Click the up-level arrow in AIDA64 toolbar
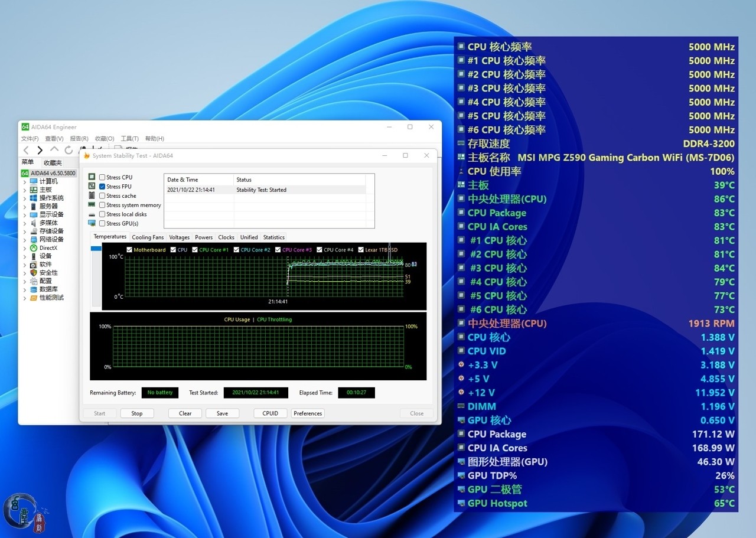The height and width of the screenshot is (538, 756). tap(54, 150)
